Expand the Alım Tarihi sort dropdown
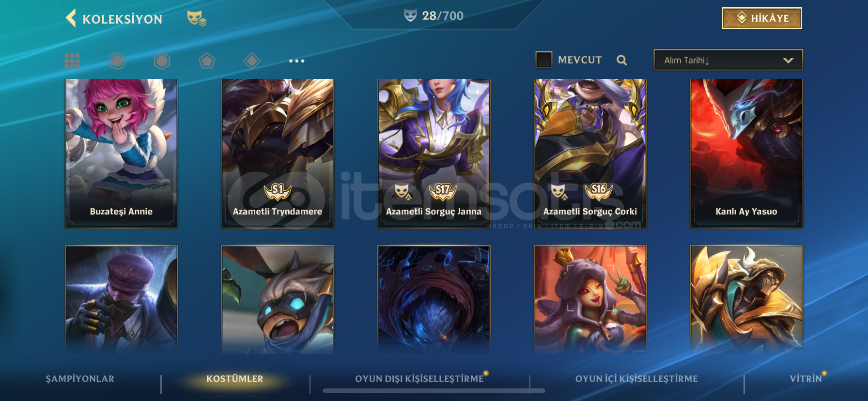868x401 pixels. [728, 60]
